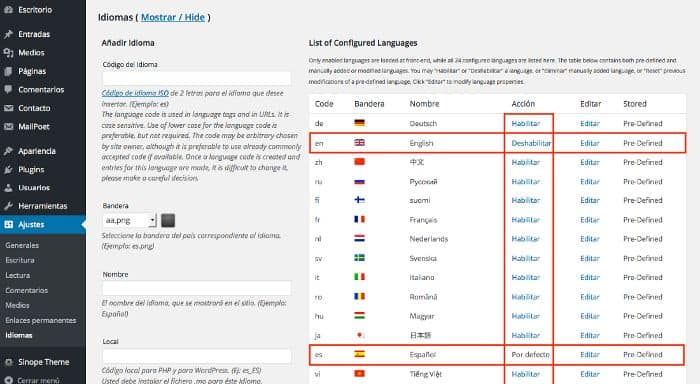The width and height of the screenshot is (700, 384).
Task: Toggle Mostrar / Hide for Idiomas section
Action: click(173, 17)
